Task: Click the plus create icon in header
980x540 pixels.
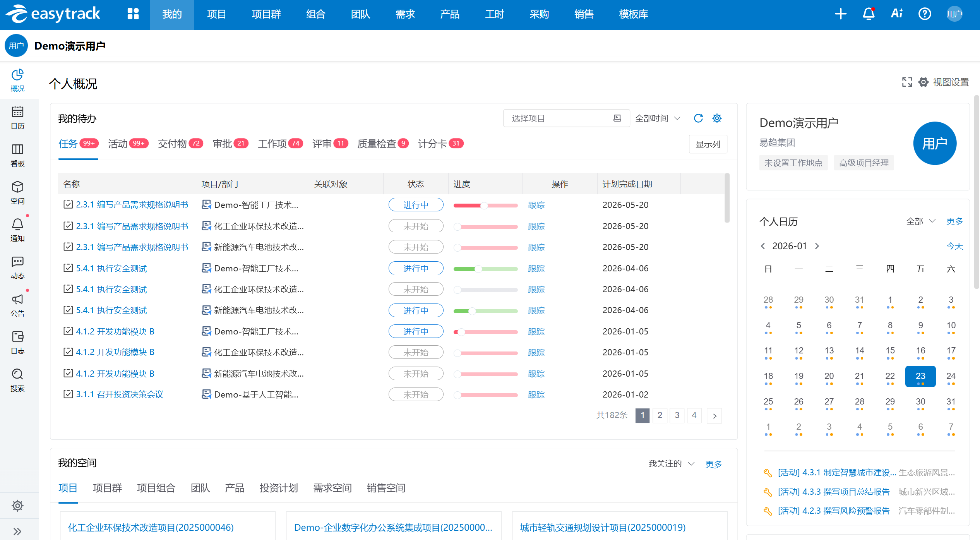Action: click(841, 14)
